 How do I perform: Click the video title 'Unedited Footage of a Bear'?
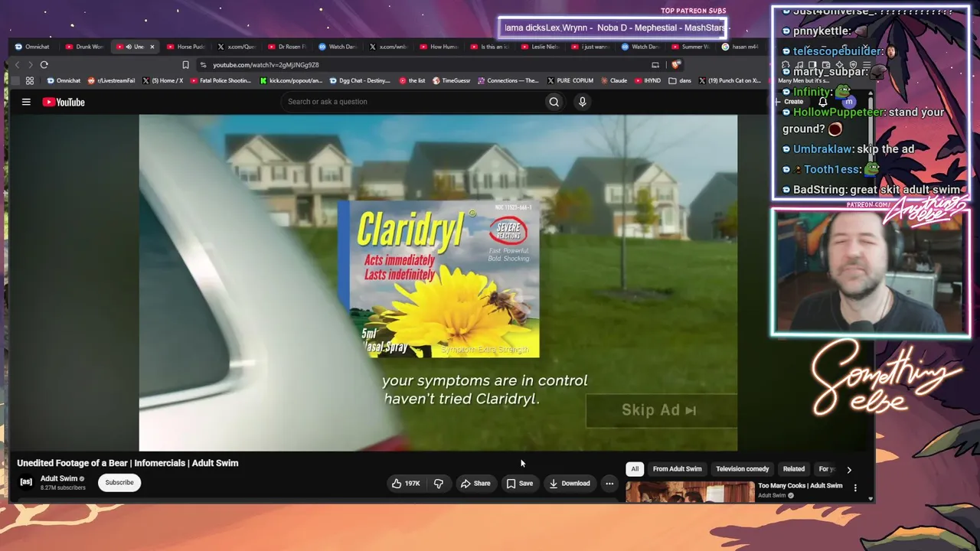[128, 463]
